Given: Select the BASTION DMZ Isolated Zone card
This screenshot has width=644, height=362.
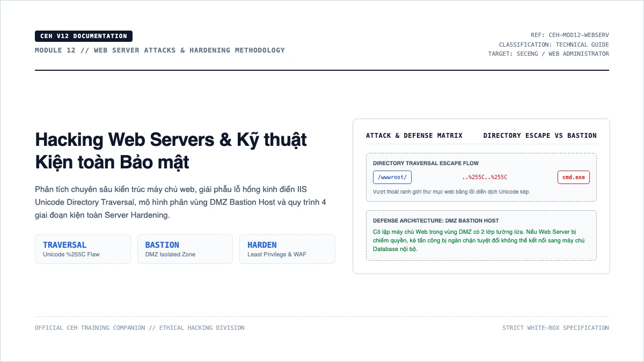Looking at the screenshot, I should point(185,249).
